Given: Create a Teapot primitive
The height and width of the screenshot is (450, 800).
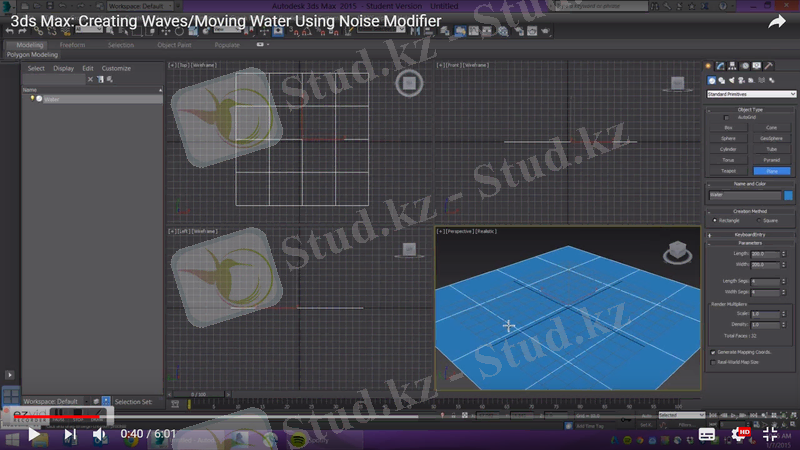Looking at the screenshot, I should click(729, 171).
